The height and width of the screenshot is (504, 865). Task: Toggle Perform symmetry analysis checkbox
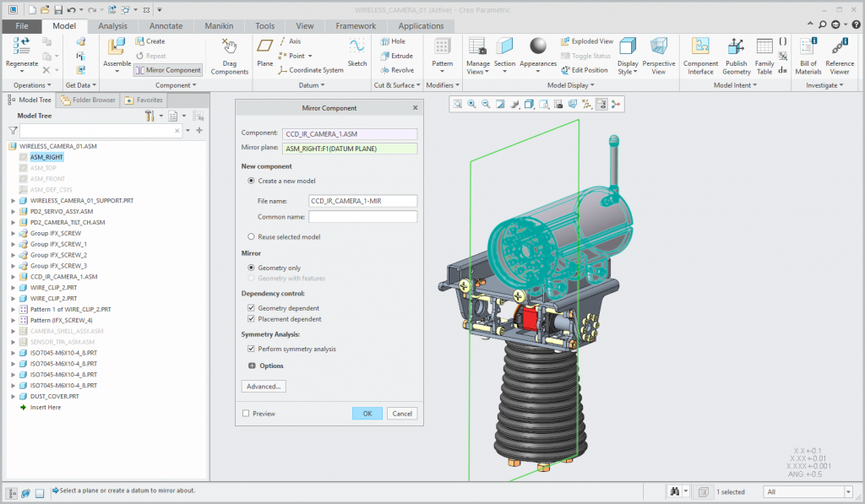(251, 349)
